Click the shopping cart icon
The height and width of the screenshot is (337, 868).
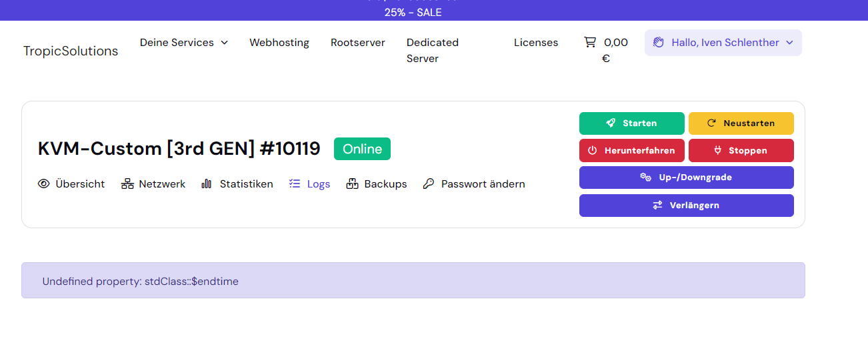point(590,42)
